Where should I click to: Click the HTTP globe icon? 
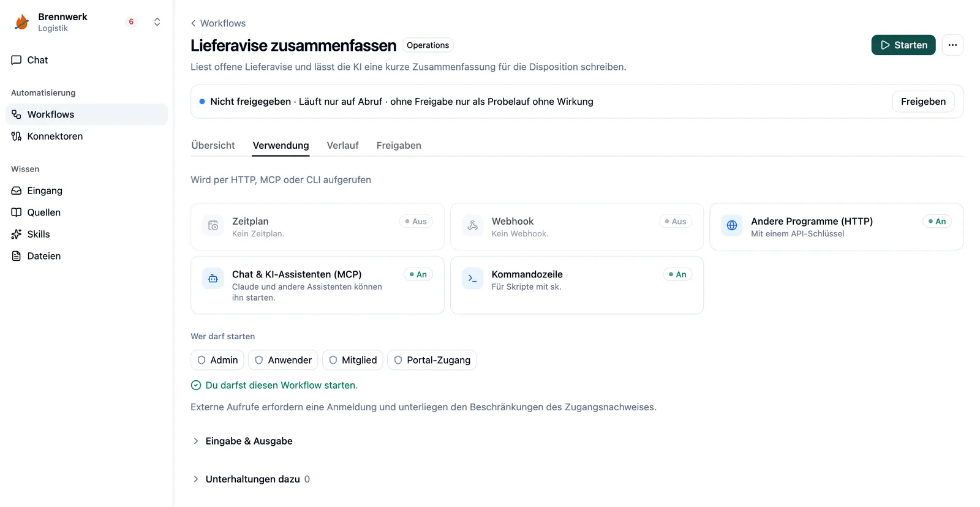[x=732, y=225]
